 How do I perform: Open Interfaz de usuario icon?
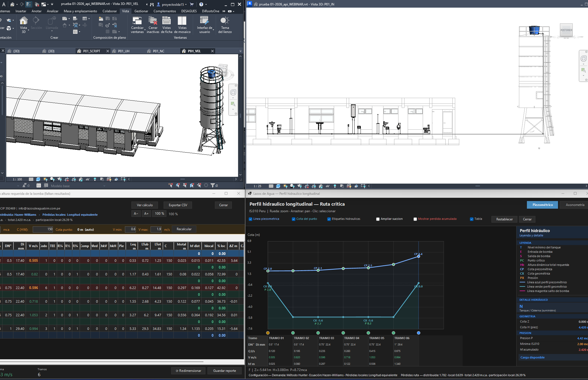tap(204, 21)
